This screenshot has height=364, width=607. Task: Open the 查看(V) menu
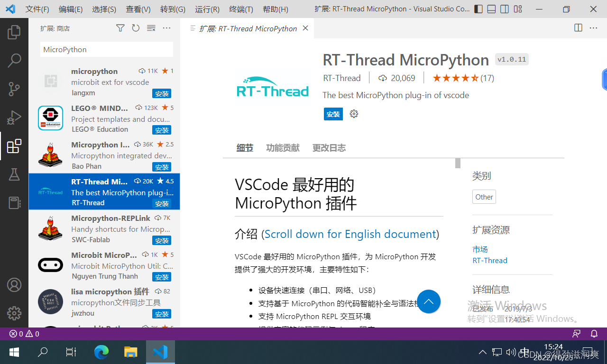pyautogui.click(x=138, y=9)
